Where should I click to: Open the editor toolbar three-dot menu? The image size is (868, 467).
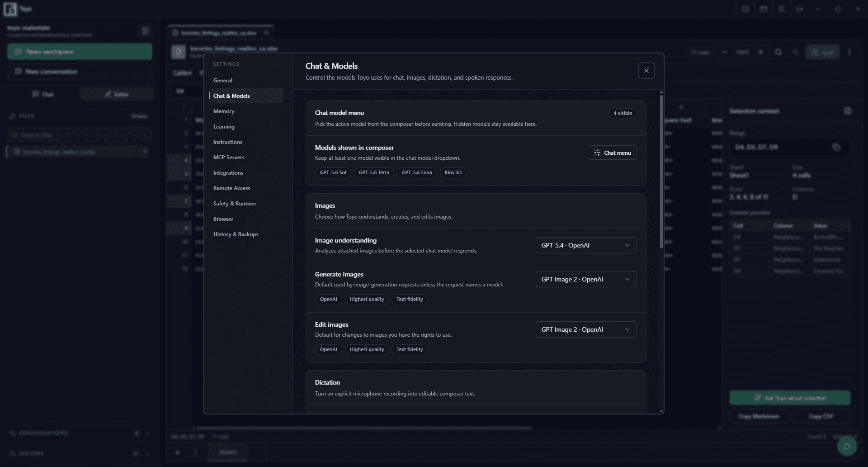[x=849, y=52]
